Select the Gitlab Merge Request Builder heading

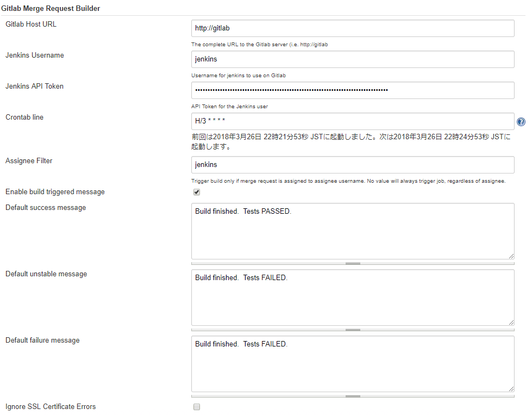(x=51, y=9)
